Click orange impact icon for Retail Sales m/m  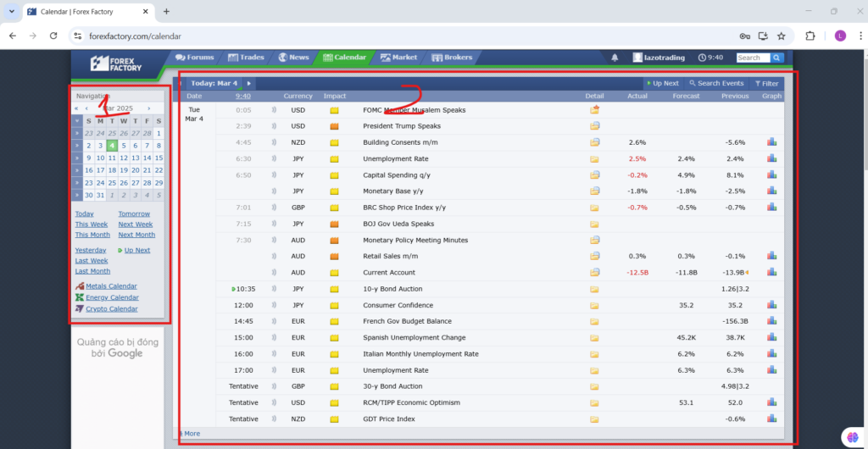click(334, 256)
